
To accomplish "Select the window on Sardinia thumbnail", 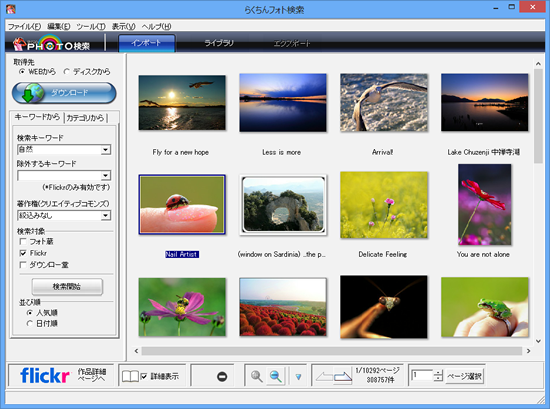I will coord(283,204).
